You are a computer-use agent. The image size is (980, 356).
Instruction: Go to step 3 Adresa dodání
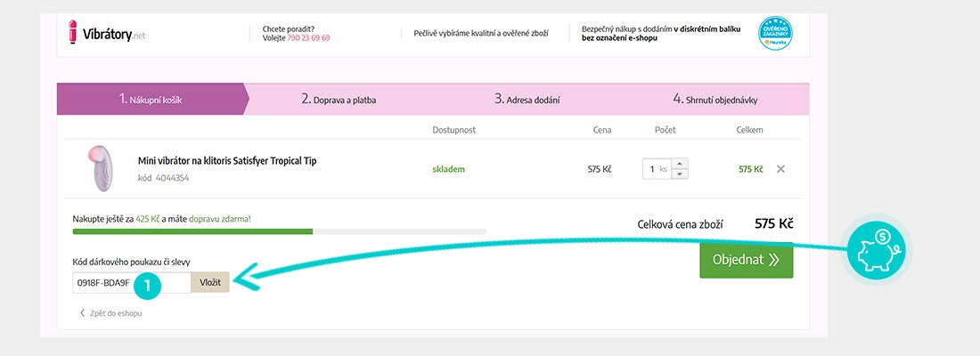click(x=527, y=100)
